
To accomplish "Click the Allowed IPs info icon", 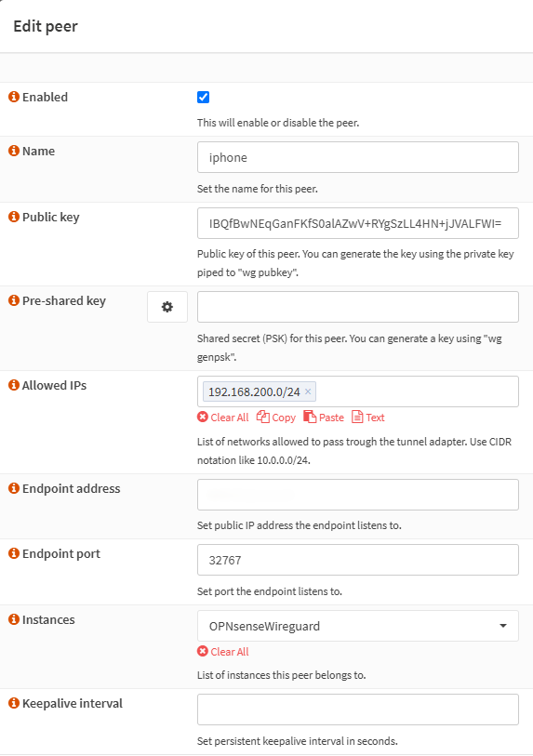I will (x=14, y=385).
